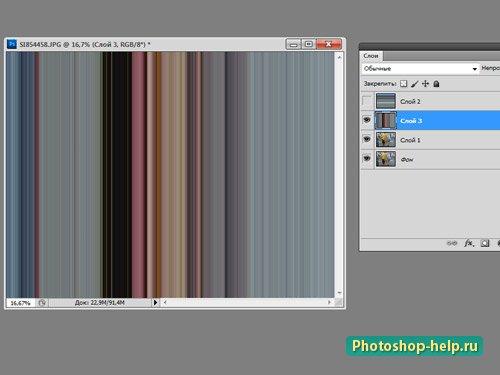Switch to the Слои tab
Viewport: 500px width, 375px height.
click(371, 56)
